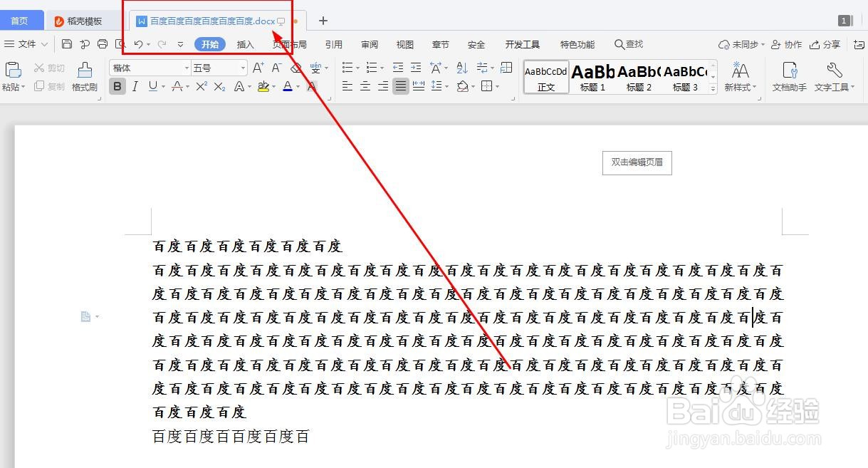The image size is (868, 468).
Task: Decrease paragraph indent
Action: [397, 68]
